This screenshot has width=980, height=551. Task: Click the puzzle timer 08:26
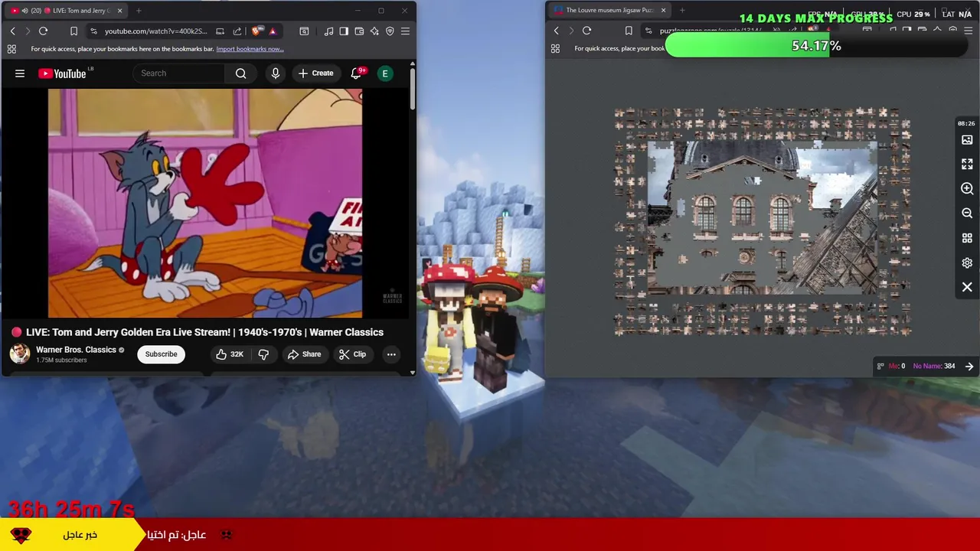966,123
